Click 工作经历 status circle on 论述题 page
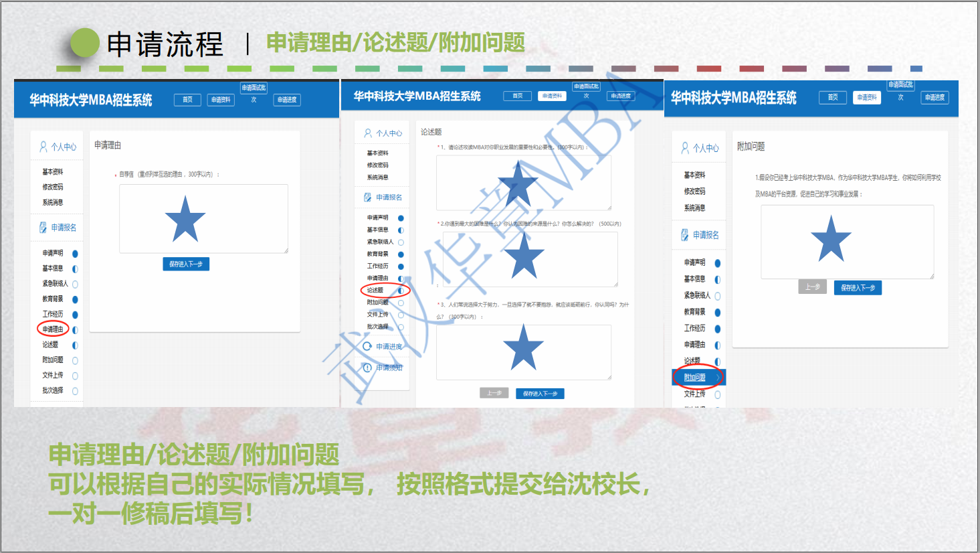 coord(401,266)
